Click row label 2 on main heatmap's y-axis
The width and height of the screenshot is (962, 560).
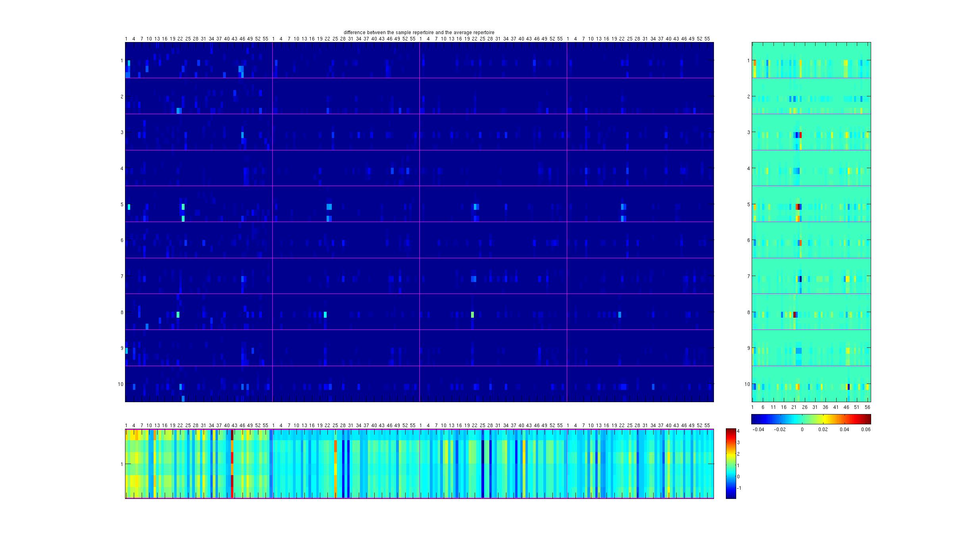[x=121, y=97]
